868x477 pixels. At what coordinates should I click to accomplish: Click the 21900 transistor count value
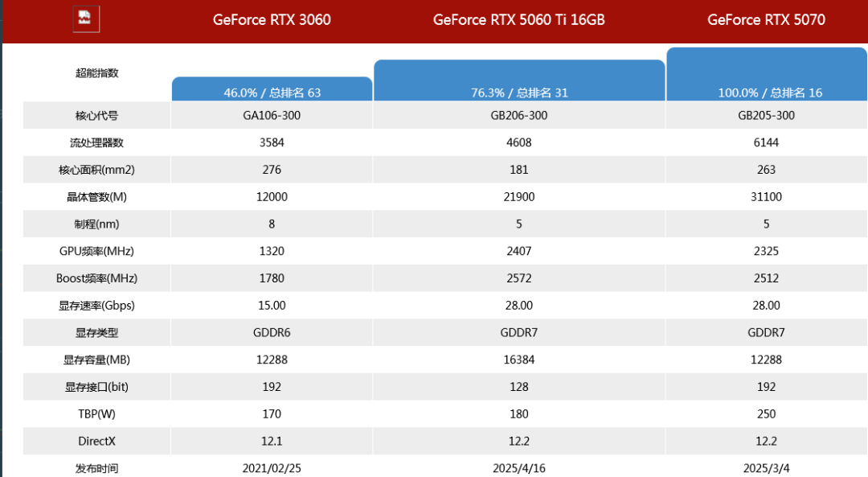pyautogui.click(x=518, y=197)
